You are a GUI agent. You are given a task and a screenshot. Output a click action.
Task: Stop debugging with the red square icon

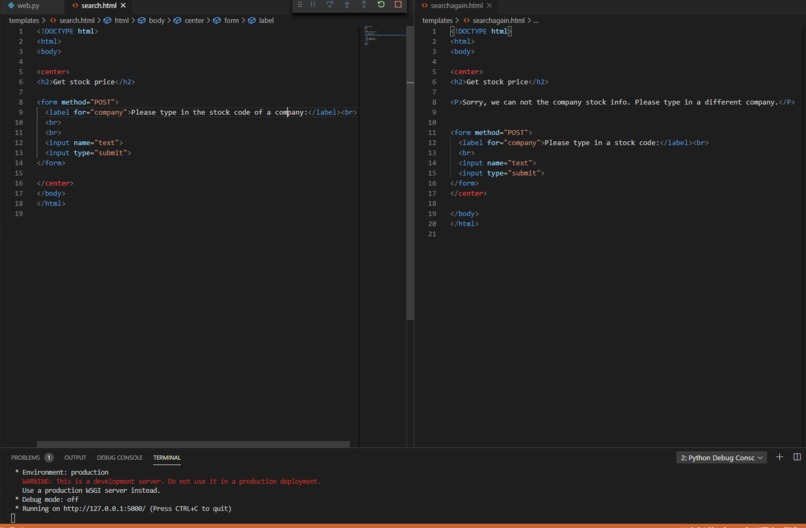pyautogui.click(x=398, y=5)
